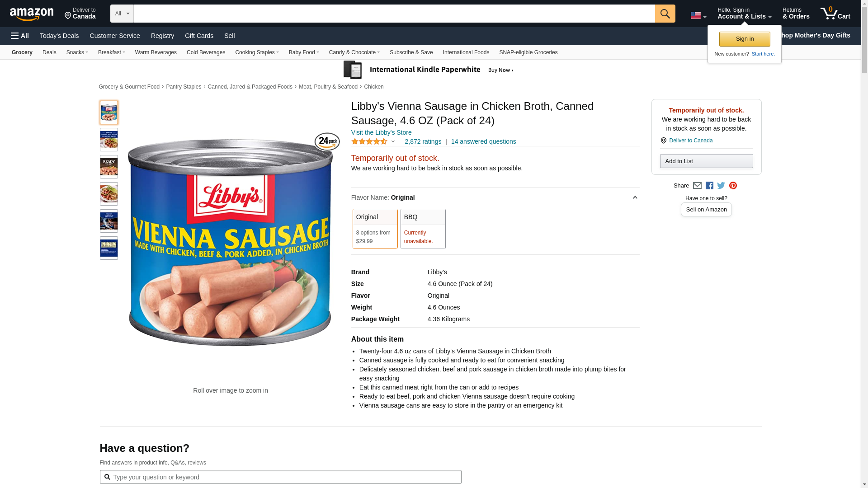Open the language flag dropdown
The width and height of the screenshot is (868, 488).
[x=698, y=16]
